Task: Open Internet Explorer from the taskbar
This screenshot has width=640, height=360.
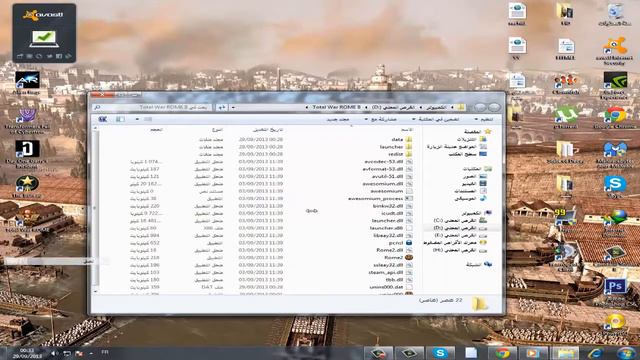Action: click(596, 353)
